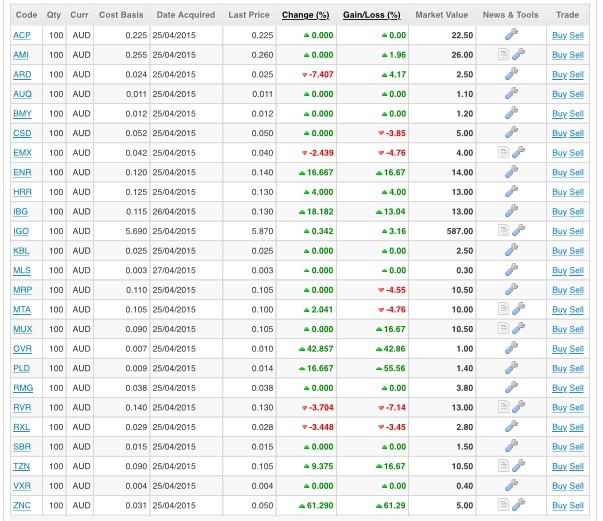Open the tools wrench for VXR
This screenshot has width=603, height=521.
coord(511,485)
